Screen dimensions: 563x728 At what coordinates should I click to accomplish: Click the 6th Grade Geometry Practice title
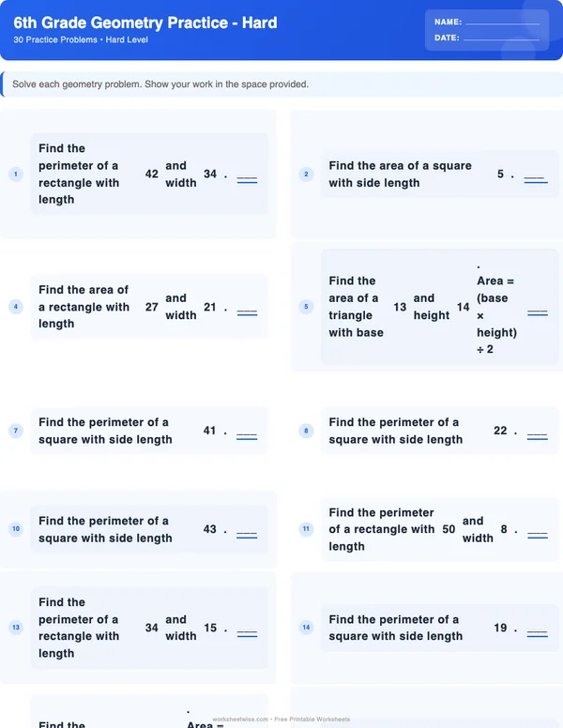[145, 23]
